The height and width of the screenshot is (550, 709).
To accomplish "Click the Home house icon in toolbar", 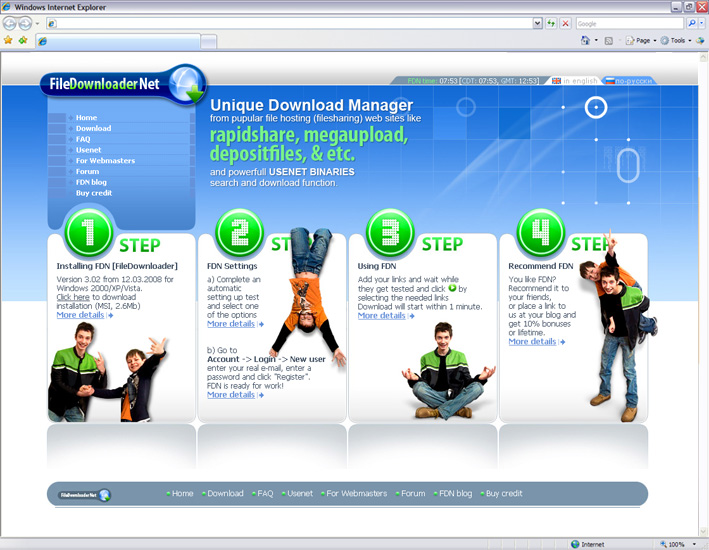I will coord(585,40).
